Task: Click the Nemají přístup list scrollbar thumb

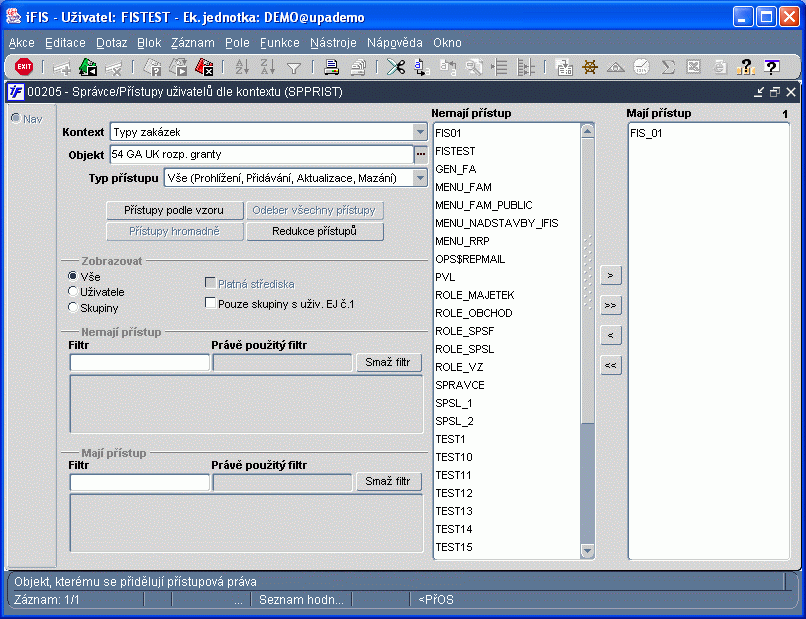Action: coord(587,281)
